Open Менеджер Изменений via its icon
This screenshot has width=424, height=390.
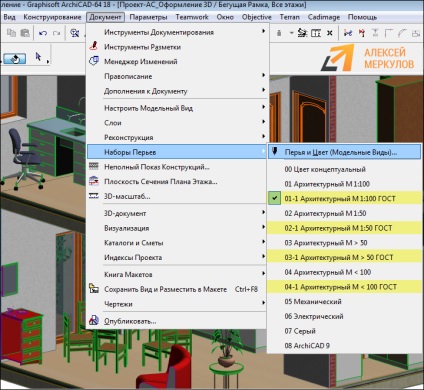coord(94,61)
